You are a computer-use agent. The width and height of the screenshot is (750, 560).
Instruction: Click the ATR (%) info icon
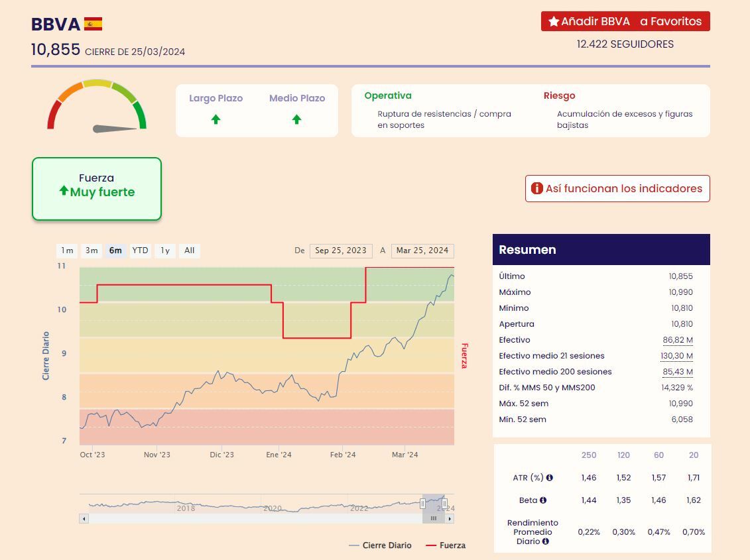[x=550, y=478]
